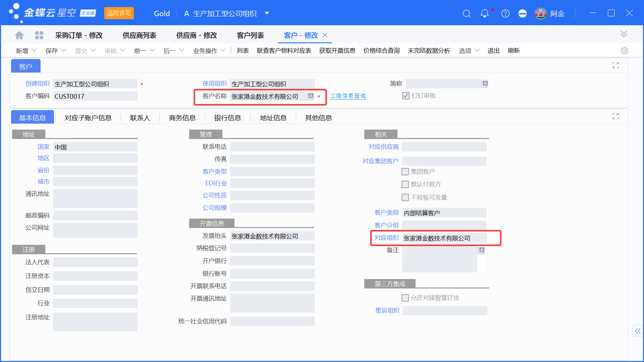Expand the organization switcher dropdown arrow
644x362 pixels.
point(267,13)
